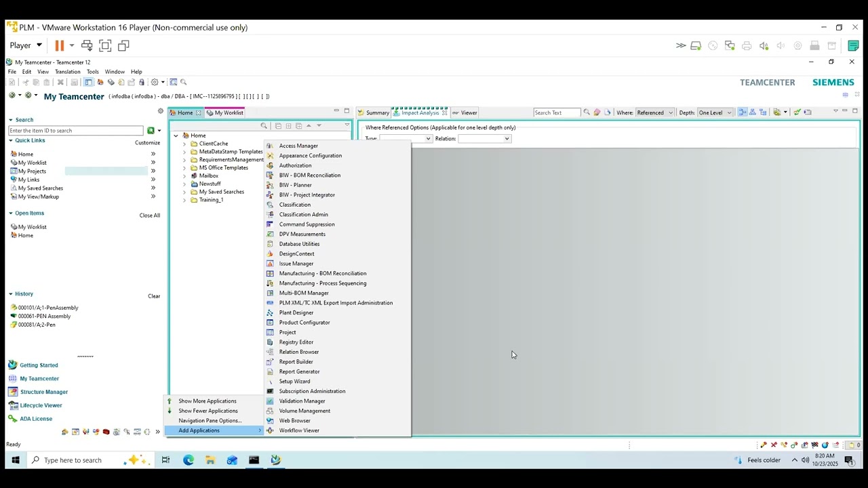The height and width of the screenshot is (488, 868).
Task: Click the item ID search field
Action: pyautogui.click(x=76, y=130)
